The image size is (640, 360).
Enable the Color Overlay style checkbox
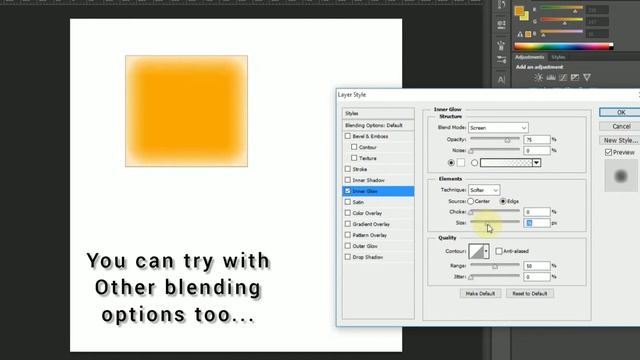click(348, 213)
